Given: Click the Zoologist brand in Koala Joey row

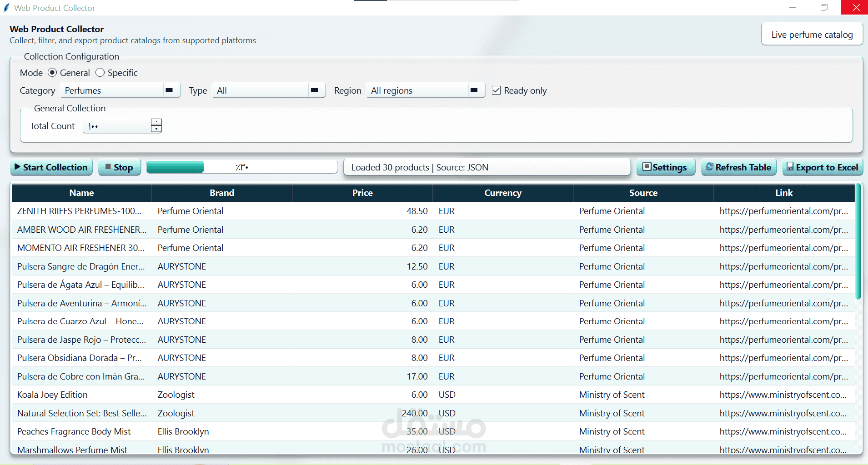Looking at the screenshot, I should point(176,395).
